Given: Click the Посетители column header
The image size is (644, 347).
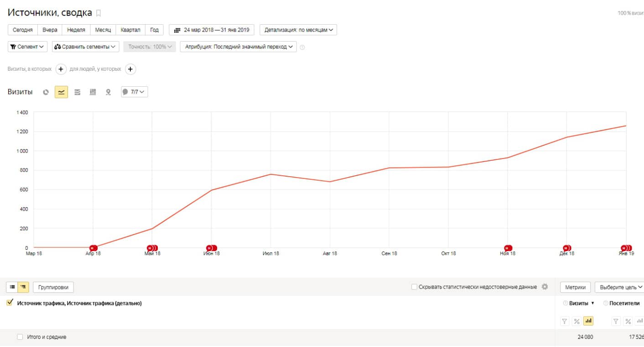Looking at the screenshot, I should pos(624,303).
